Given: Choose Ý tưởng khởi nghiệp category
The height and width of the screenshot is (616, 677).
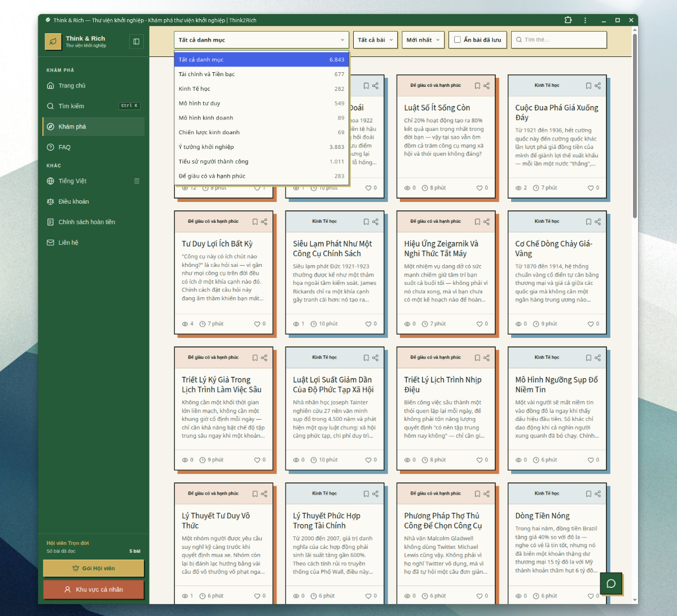Looking at the screenshot, I should (261, 147).
